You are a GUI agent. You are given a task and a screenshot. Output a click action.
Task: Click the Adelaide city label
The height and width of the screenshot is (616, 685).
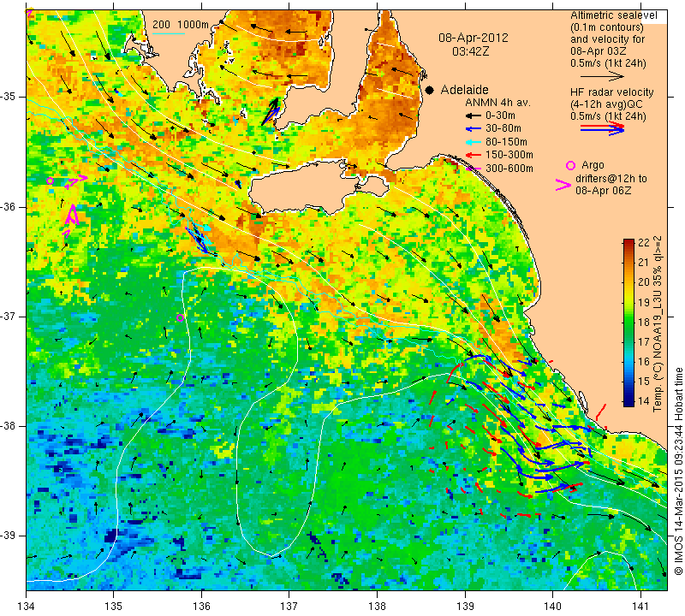(464, 90)
